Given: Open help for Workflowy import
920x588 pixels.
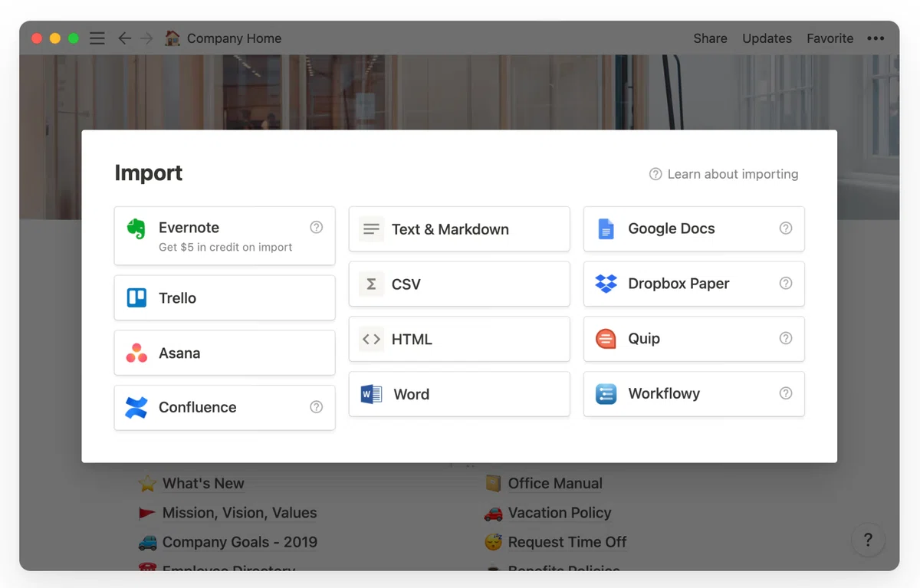Looking at the screenshot, I should point(785,393).
